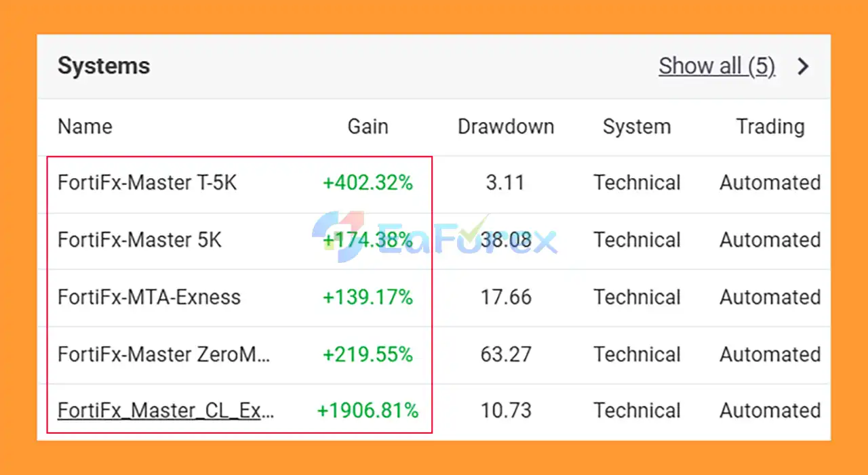This screenshot has width=868, height=475.
Task: Click the 3.11 drawdown value
Action: (x=505, y=183)
